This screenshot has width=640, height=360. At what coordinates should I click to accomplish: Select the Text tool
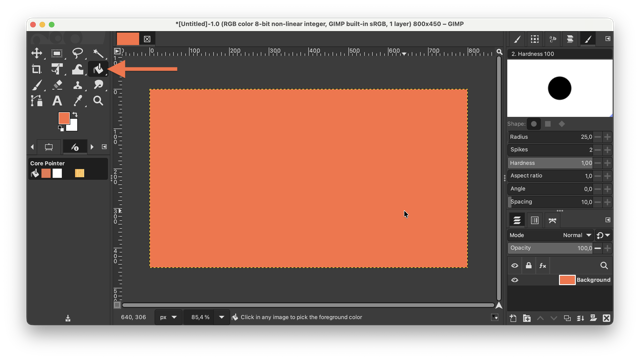(x=57, y=101)
